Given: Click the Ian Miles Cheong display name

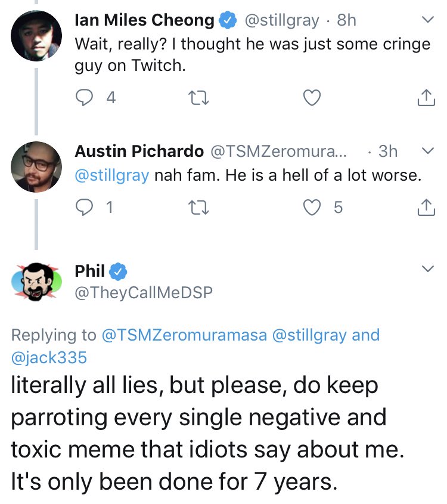Looking at the screenshot, I should click(144, 20).
